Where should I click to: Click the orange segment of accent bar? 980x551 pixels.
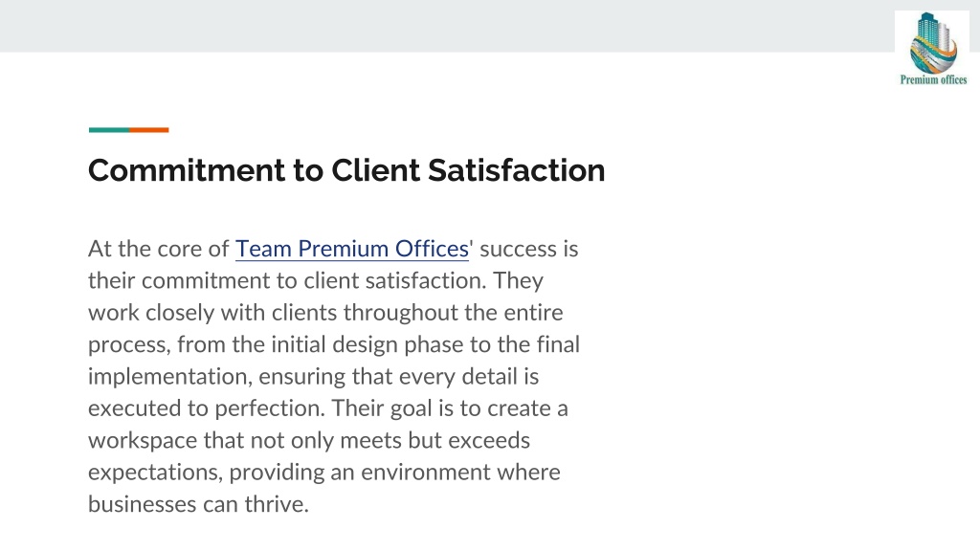coord(148,130)
